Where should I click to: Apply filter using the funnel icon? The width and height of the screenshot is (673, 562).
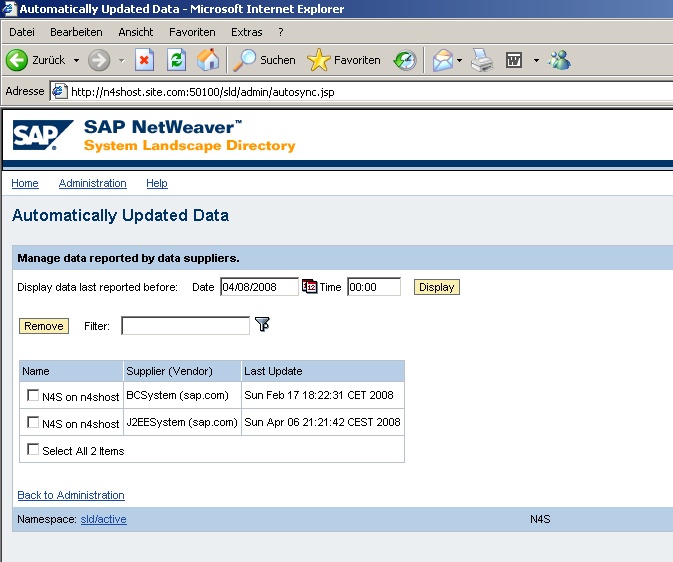(x=263, y=325)
